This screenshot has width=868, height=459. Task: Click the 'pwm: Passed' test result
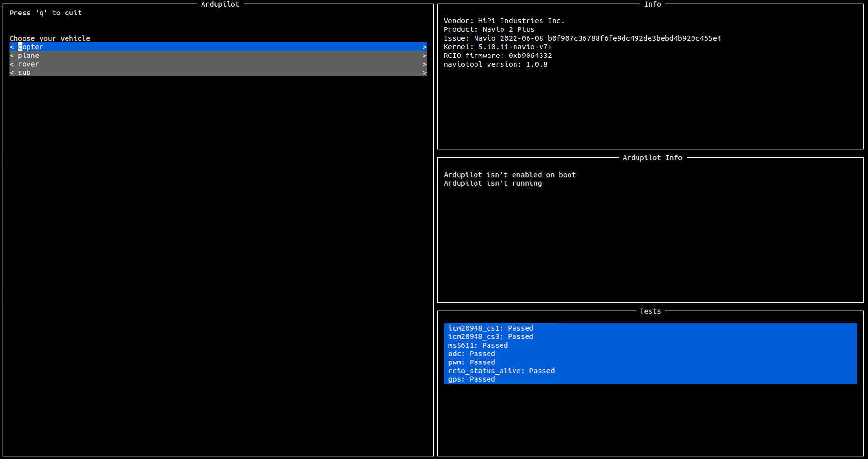point(472,362)
